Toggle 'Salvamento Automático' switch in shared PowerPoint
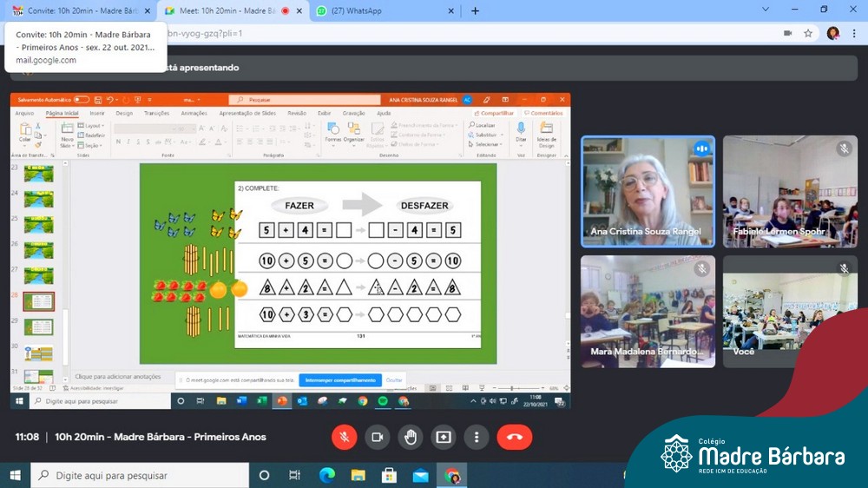This screenshot has height=488, width=868. point(82,100)
